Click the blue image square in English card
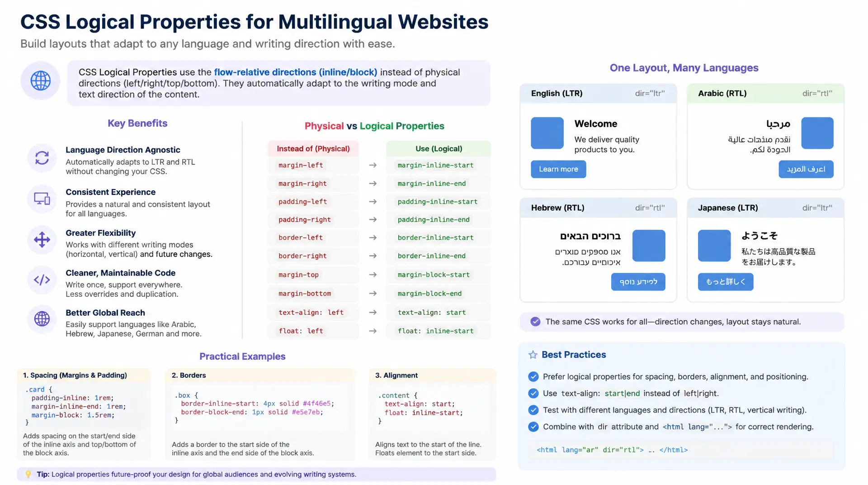 point(547,133)
